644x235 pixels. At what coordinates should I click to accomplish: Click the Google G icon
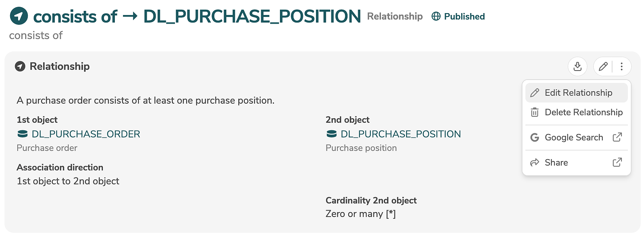pyautogui.click(x=535, y=137)
